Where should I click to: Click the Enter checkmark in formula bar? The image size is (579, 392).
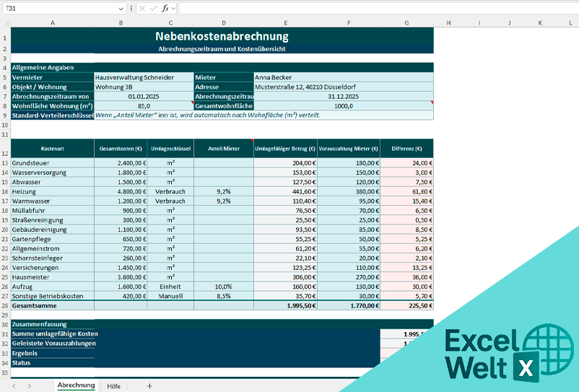click(x=152, y=8)
